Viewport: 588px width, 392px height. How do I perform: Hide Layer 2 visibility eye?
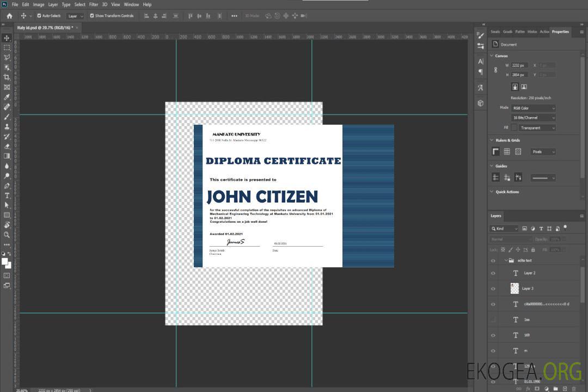pos(493,273)
